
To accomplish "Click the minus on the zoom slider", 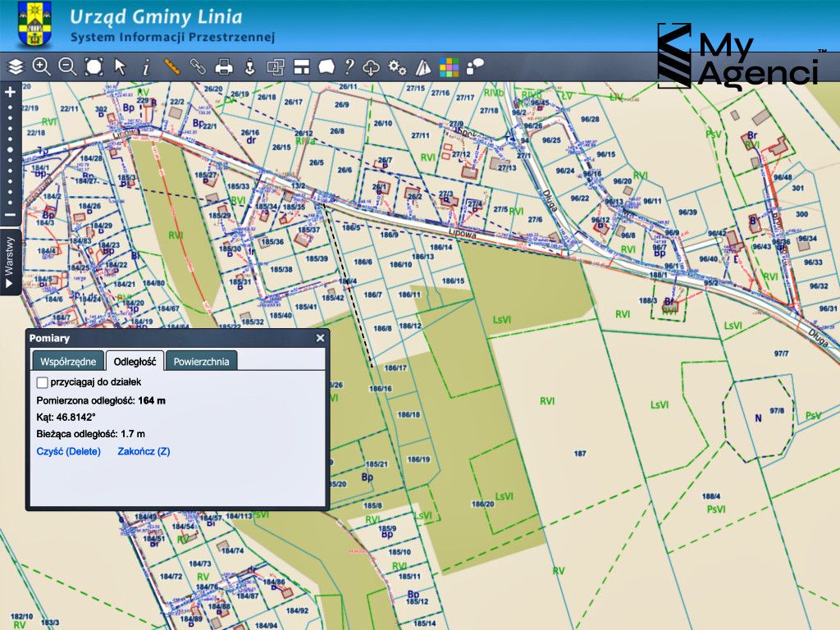I will click(x=10, y=216).
